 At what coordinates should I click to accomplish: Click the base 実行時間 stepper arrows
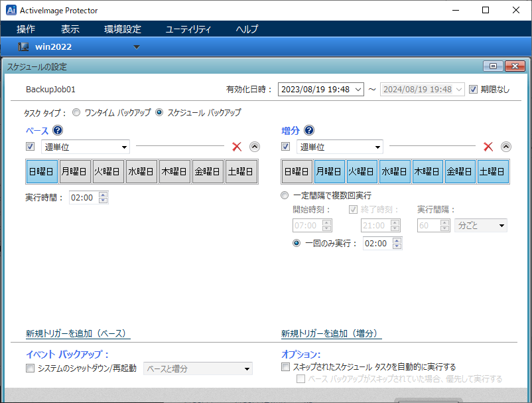103,198
